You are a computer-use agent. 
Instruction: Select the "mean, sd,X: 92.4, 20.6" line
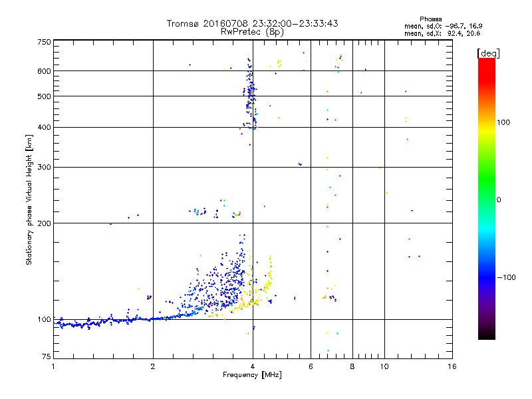pyautogui.click(x=442, y=33)
